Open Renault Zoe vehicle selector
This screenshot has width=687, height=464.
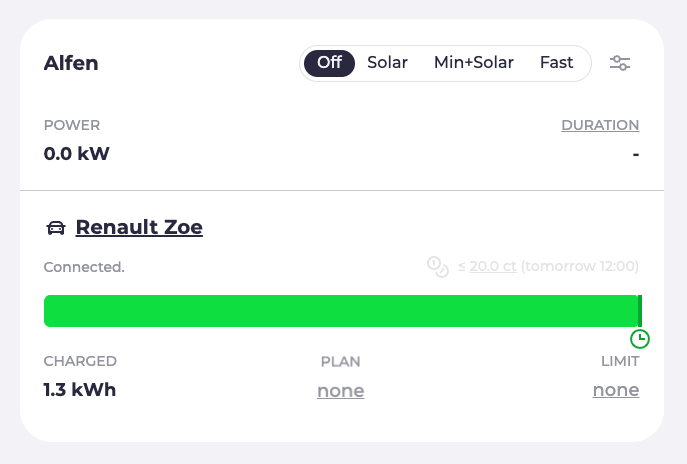coord(139,228)
